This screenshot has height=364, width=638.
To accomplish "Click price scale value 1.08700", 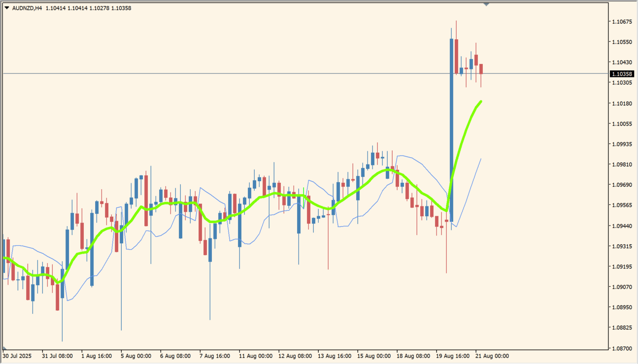I will [622, 348].
